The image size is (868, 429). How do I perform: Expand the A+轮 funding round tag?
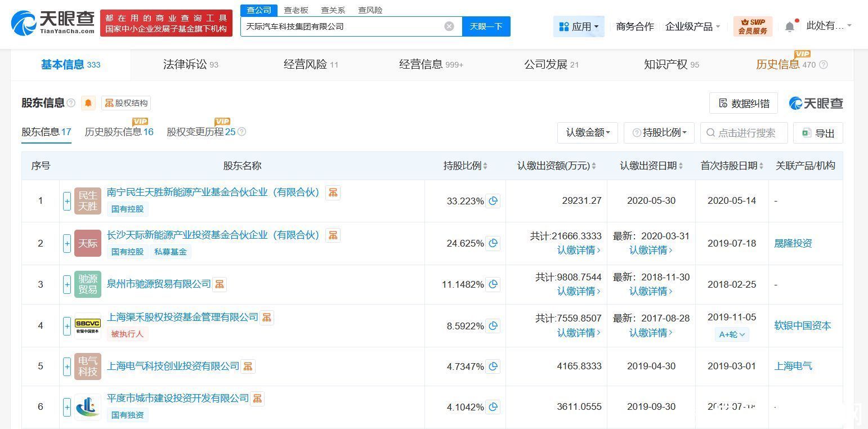tap(732, 334)
